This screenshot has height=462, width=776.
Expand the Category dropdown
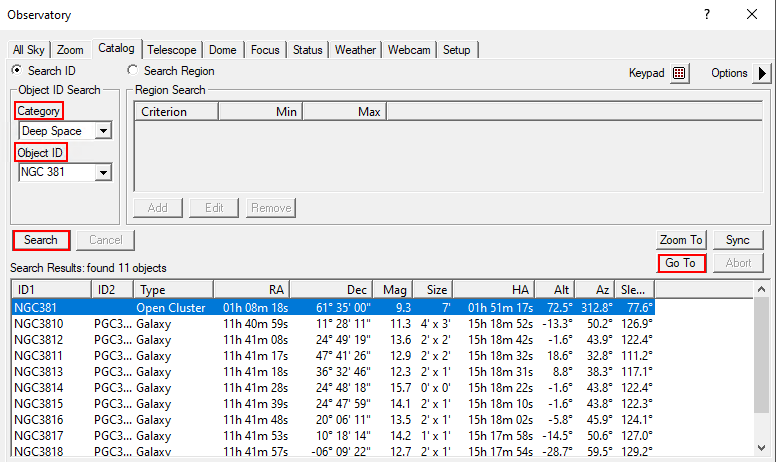click(103, 131)
